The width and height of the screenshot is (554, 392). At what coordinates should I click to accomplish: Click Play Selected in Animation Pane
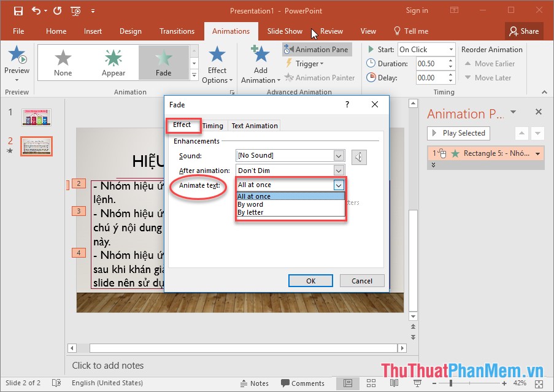coord(458,133)
